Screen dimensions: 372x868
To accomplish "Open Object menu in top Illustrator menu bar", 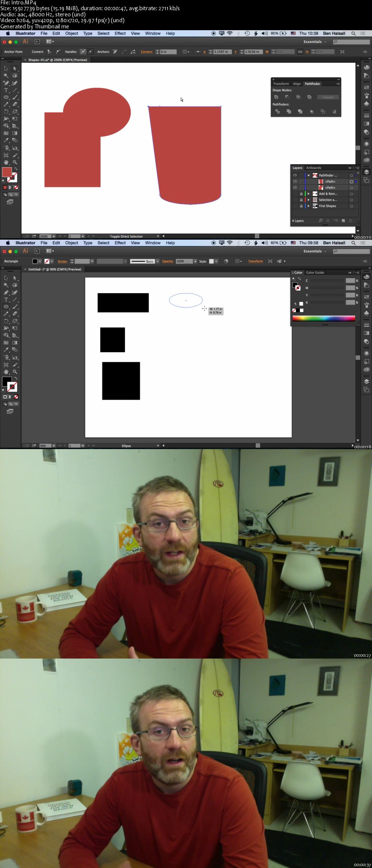I will [x=72, y=33].
